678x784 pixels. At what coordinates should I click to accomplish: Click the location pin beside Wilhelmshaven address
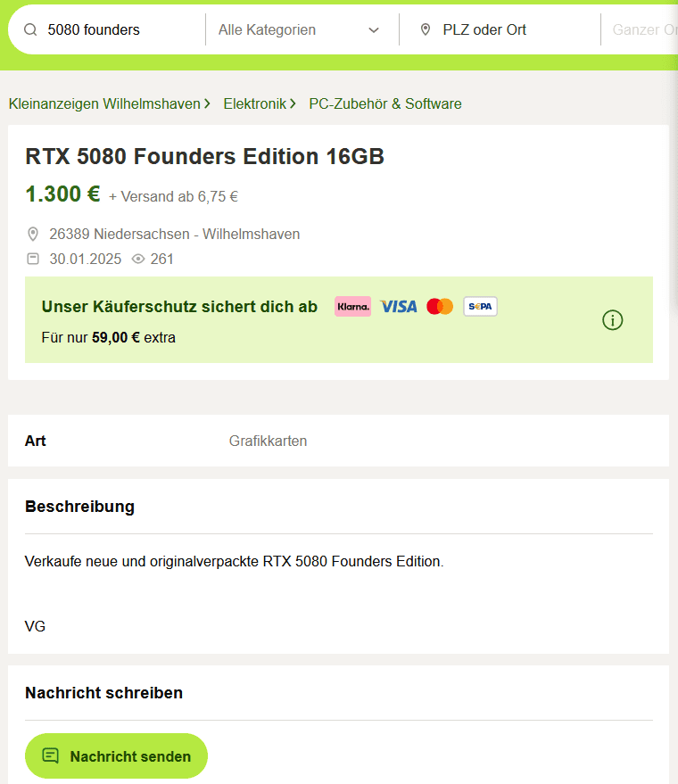(x=33, y=235)
